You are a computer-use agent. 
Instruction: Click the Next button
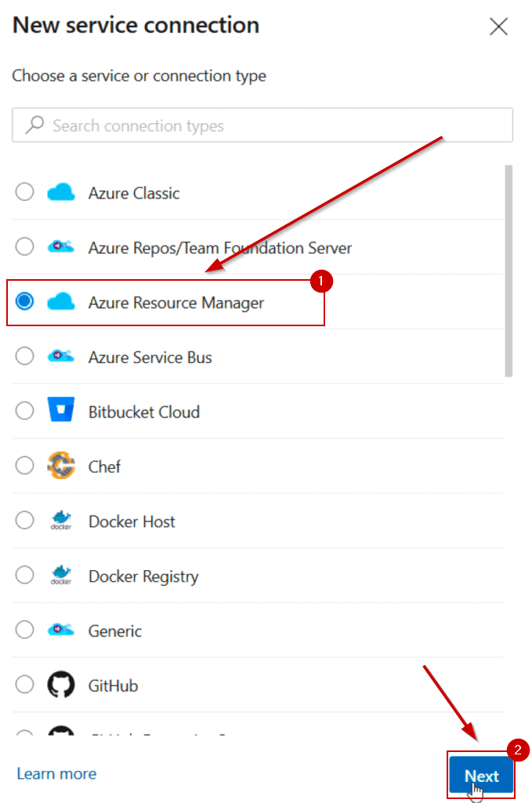481,776
